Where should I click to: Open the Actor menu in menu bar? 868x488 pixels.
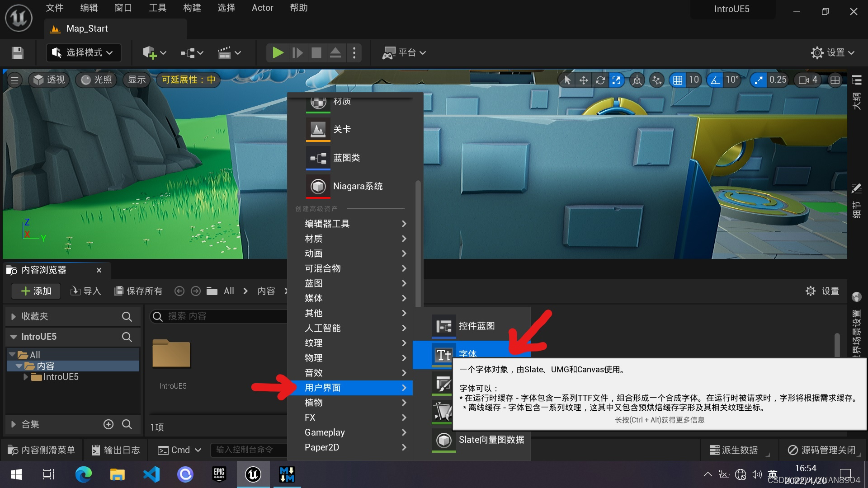pyautogui.click(x=262, y=8)
